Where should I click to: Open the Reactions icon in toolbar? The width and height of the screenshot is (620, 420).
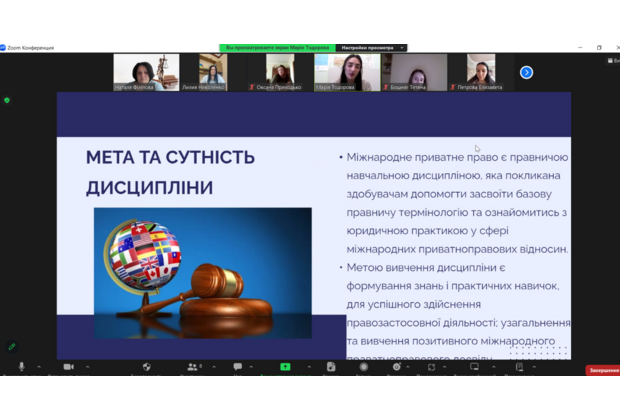point(397,367)
